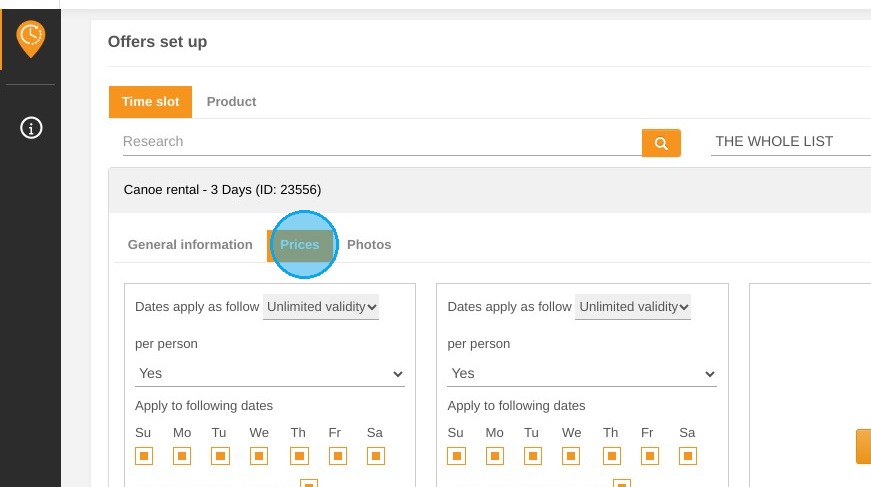Click the Canoe rental - 3 Days header row
This screenshot has height=487, width=871.
(x=490, y=190)
